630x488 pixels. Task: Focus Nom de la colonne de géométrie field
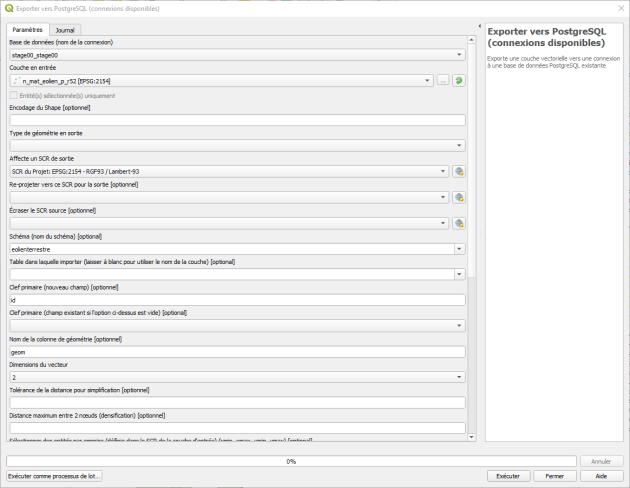(237, 352)
